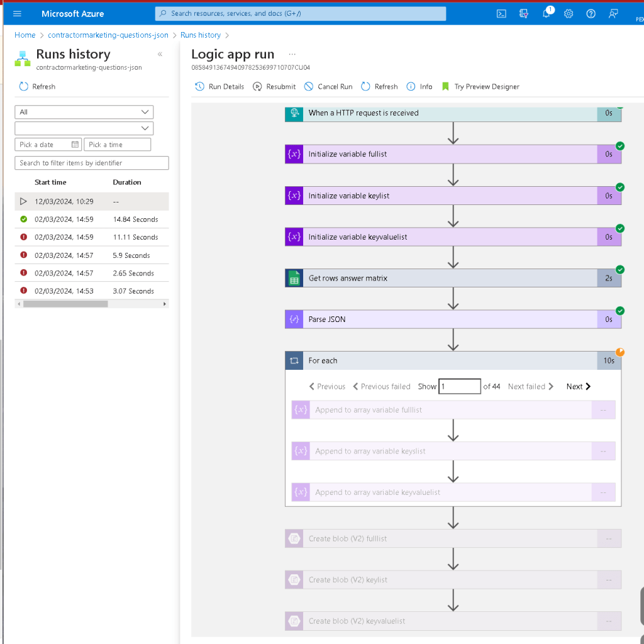The height and width of the screenshot is (644, 644).
Task: Resubmit this logic app run
Action: click(x=274, y=87)
